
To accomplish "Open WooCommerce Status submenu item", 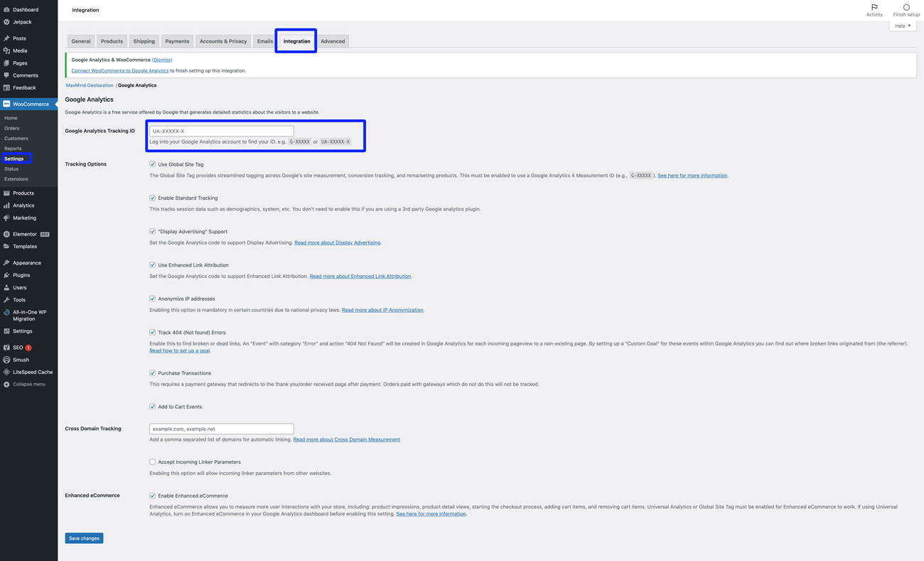I will 11,169.
